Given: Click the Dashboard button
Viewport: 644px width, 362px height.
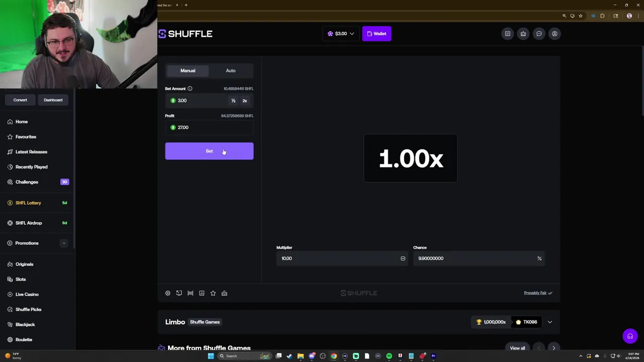Looking at the screenshot, I should click(53, 100).
